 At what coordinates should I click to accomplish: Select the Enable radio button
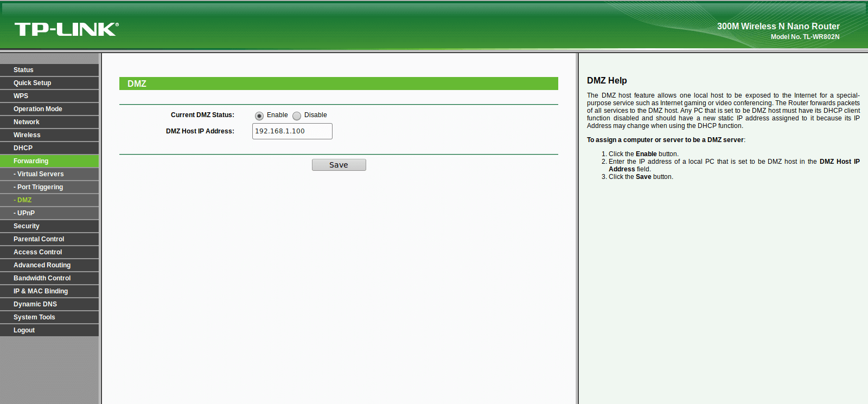259,116
